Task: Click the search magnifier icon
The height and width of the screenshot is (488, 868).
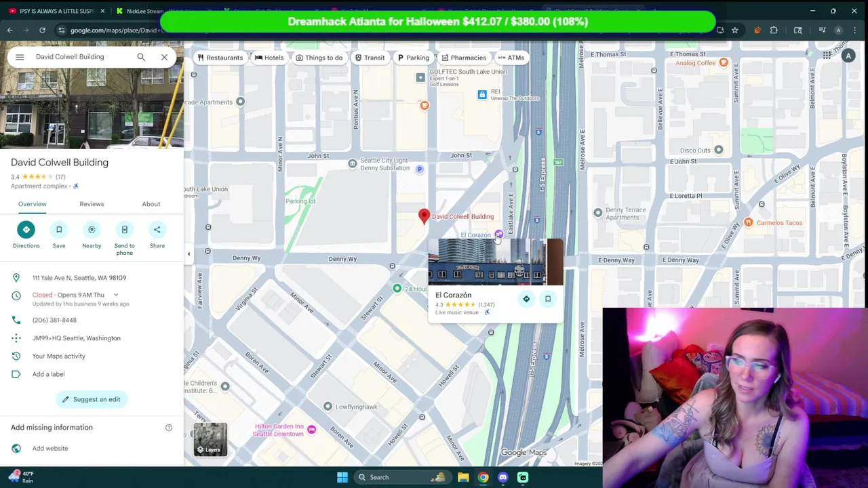Action: [141, 57]
